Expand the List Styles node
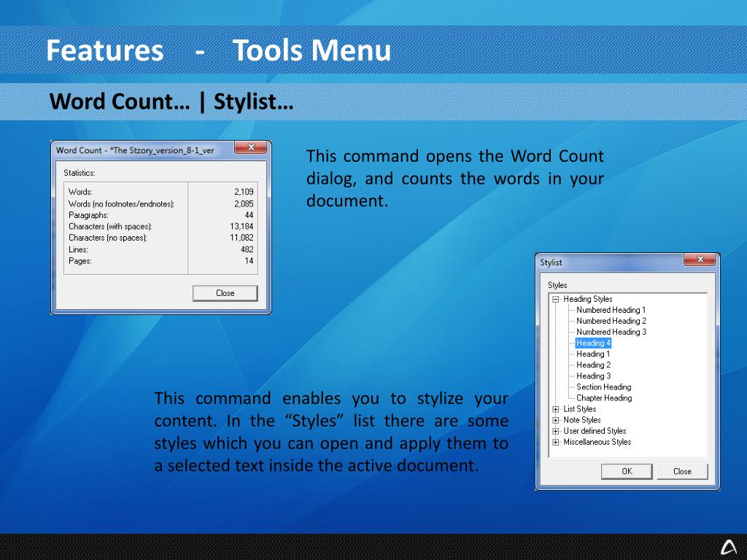Screen dimensions: 747x560 coord(555,410)
